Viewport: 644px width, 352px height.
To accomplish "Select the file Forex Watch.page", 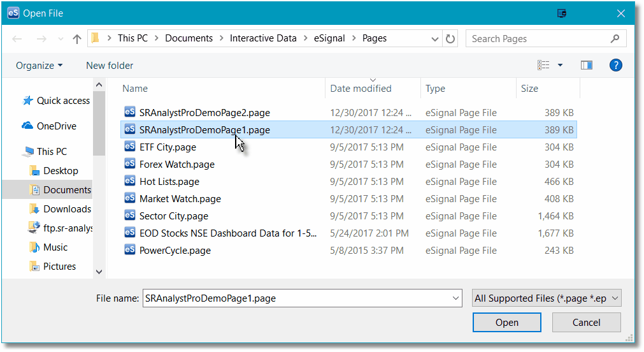I will pos(177,165).
